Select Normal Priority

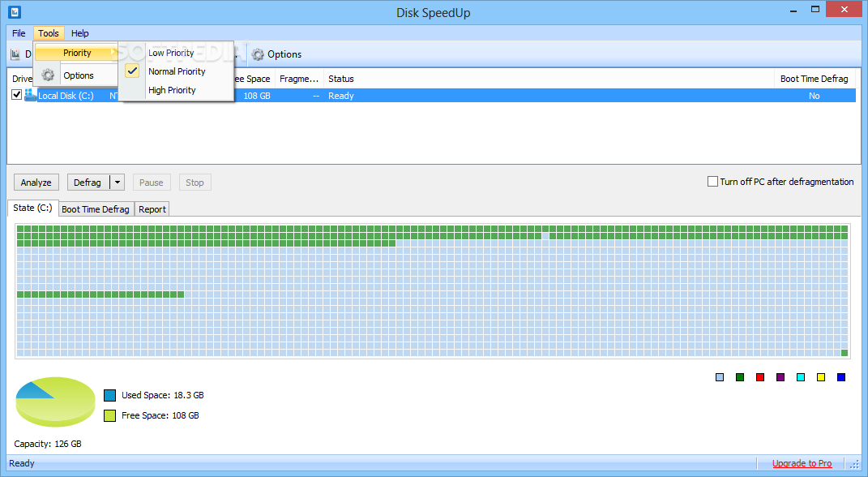click(177, 71)
